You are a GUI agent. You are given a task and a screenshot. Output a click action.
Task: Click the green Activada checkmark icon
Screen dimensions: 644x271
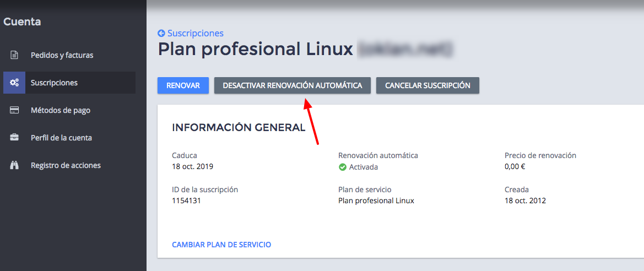pos(343,167)
